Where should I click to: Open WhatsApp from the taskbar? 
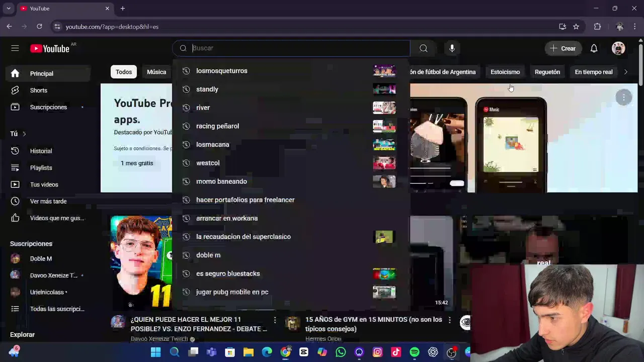click(x=341, y=352)
